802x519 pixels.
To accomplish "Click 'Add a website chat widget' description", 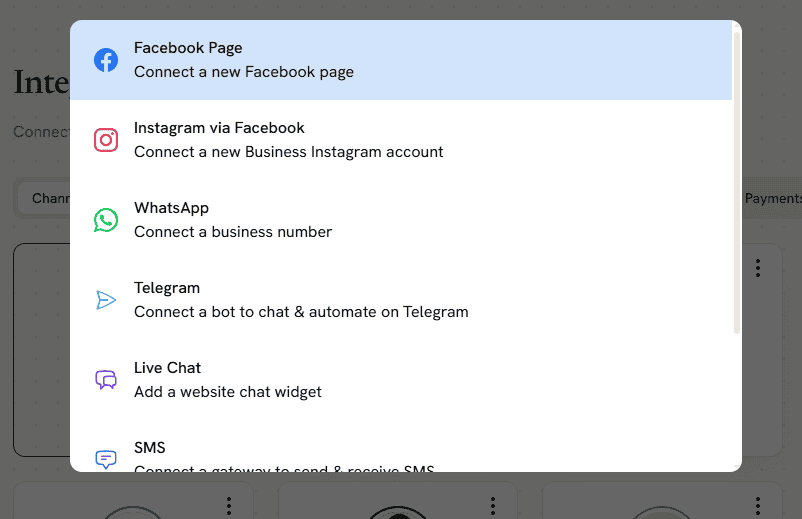I will (x=228, y=392).
